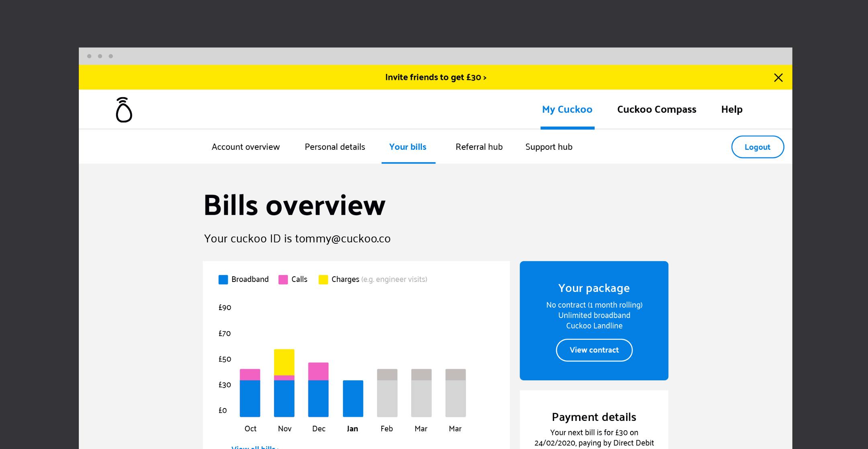
Task: Select the Your bills tab
Action: 408,147
